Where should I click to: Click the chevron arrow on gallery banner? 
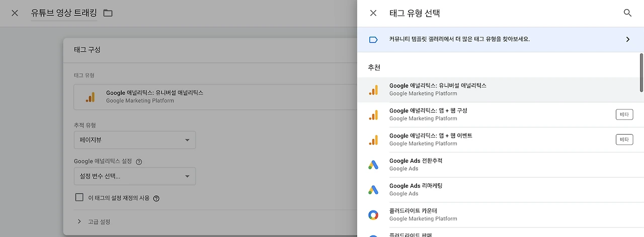[x=627, y=39]
